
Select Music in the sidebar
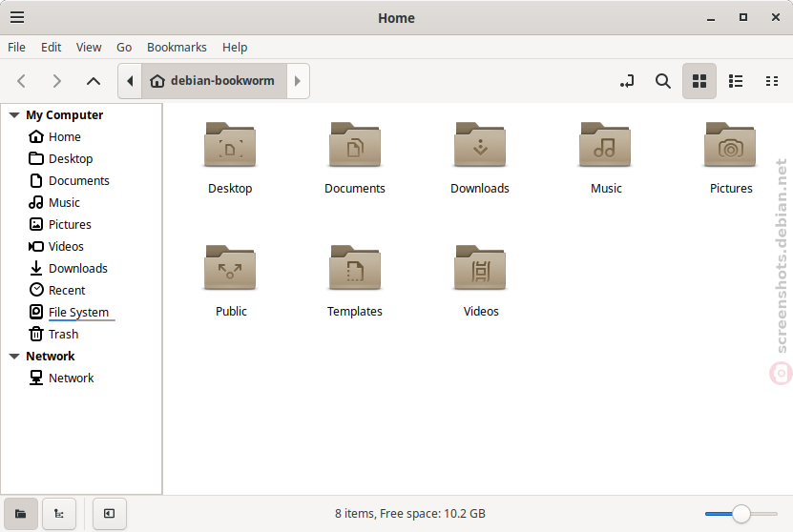[x=54, y=202]
